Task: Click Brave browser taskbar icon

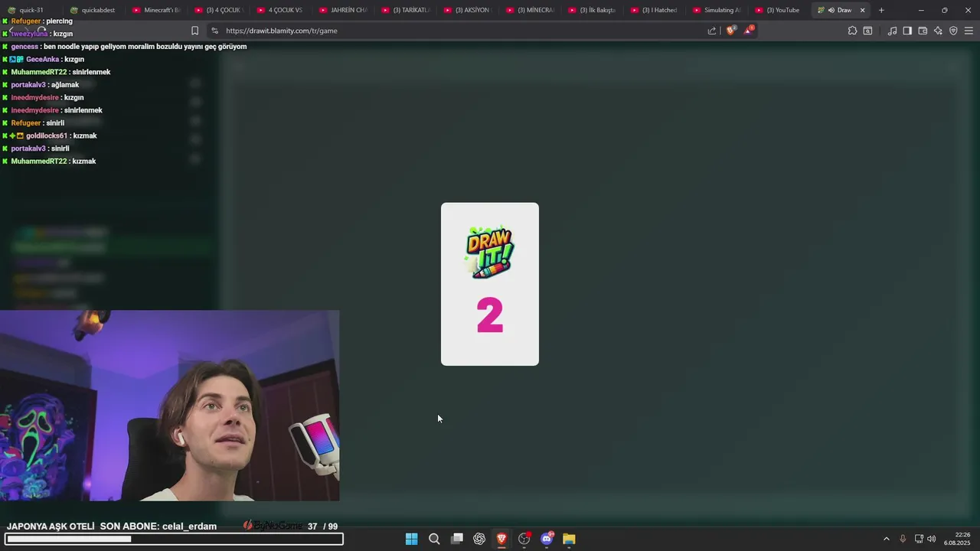Action: [501, 539]
